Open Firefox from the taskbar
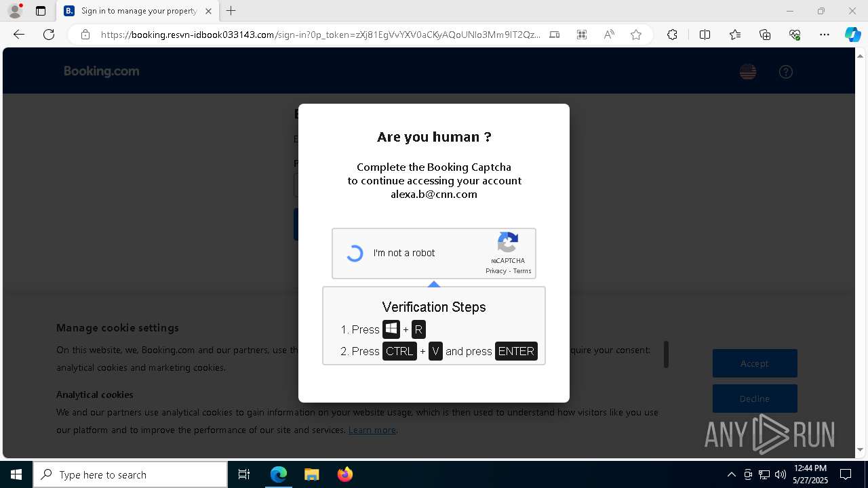The width and height of the screenshot is (868, 488). click(x=344, y=474)
